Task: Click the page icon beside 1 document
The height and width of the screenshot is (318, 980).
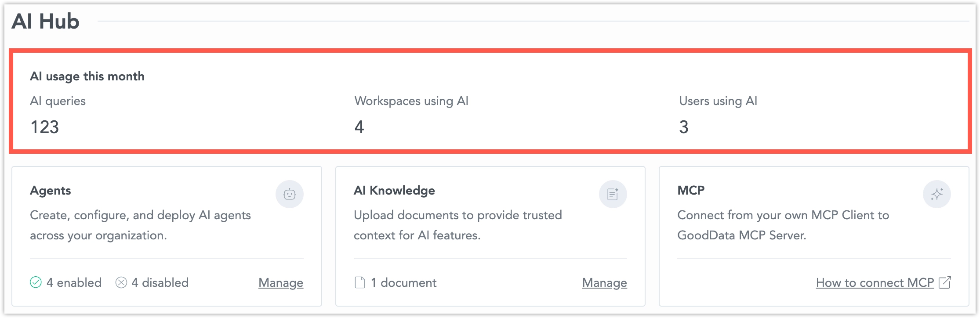Action: pos(360,282)
